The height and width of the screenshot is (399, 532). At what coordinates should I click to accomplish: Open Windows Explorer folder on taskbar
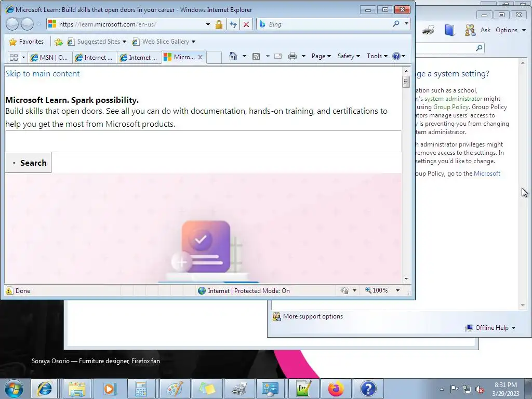[x=77, y=389]
